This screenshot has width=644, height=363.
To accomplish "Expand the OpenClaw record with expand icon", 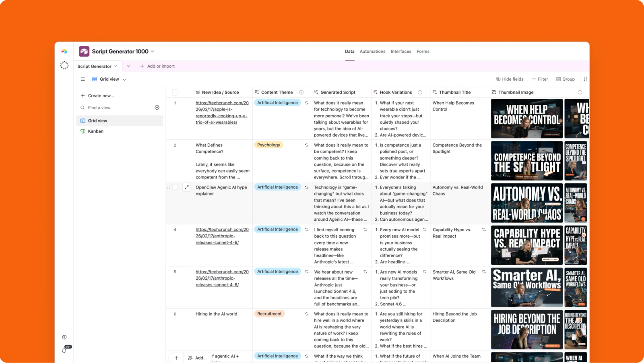I will pyautogui.click(x=187, y=187).
